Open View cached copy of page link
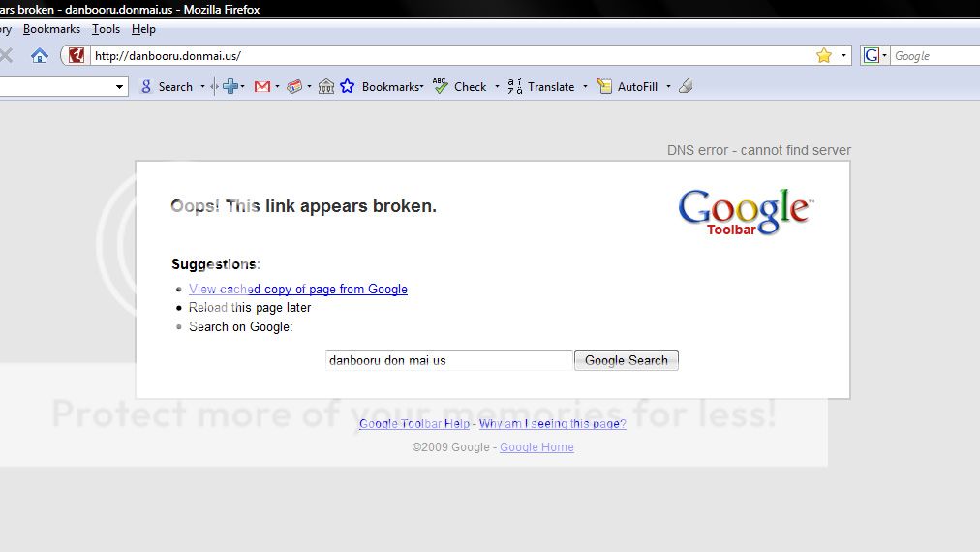 tap(297, 289)
